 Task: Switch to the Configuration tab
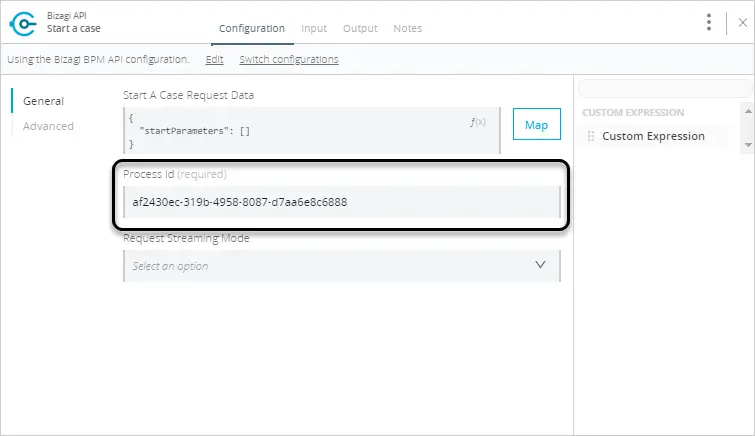pos(252,28)
